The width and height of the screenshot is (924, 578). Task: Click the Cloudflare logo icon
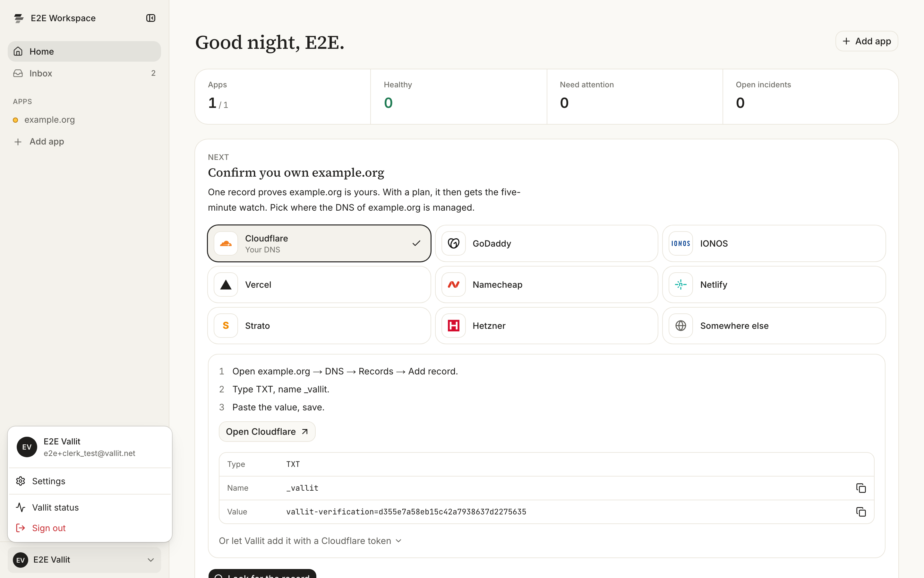click(x=226, y=243)
